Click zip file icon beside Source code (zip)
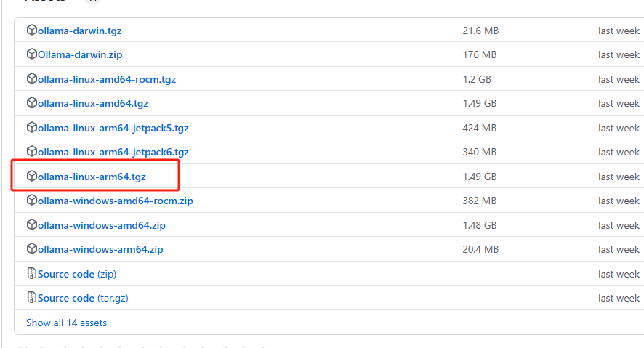Screen dimensions: 644x348 pos(32,273)
